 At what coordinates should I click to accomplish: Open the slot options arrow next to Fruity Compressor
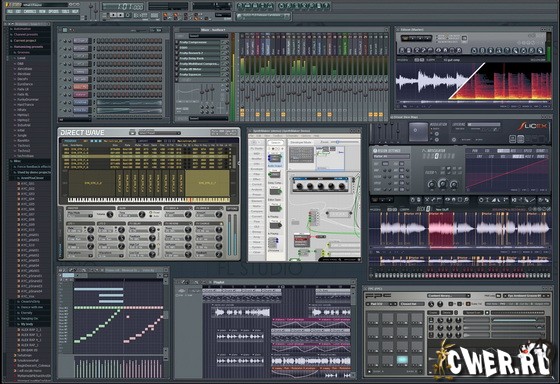click(176, 42)
